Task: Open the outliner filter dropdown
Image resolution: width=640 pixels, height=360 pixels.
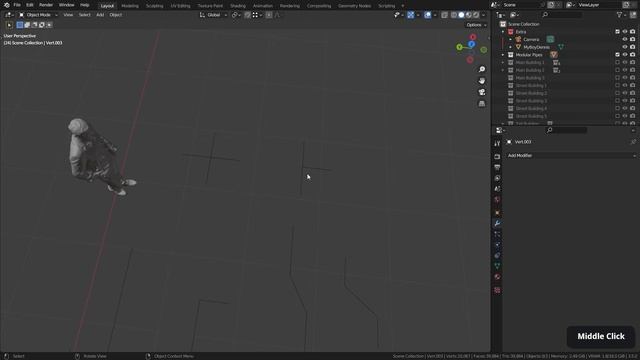Action: click(x=621, y=15)
